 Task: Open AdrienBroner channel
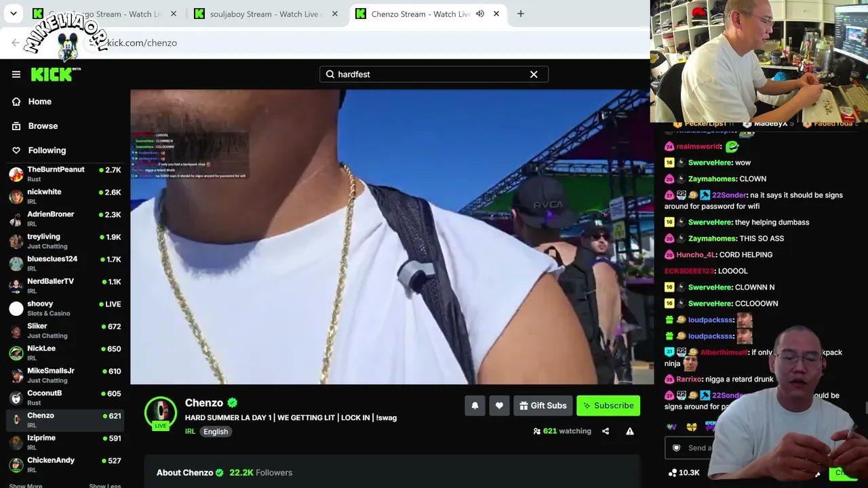(x=65, y=219)
